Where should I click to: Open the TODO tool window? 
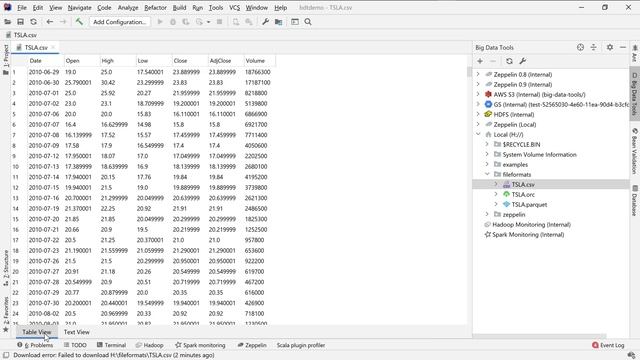[75, 345]
